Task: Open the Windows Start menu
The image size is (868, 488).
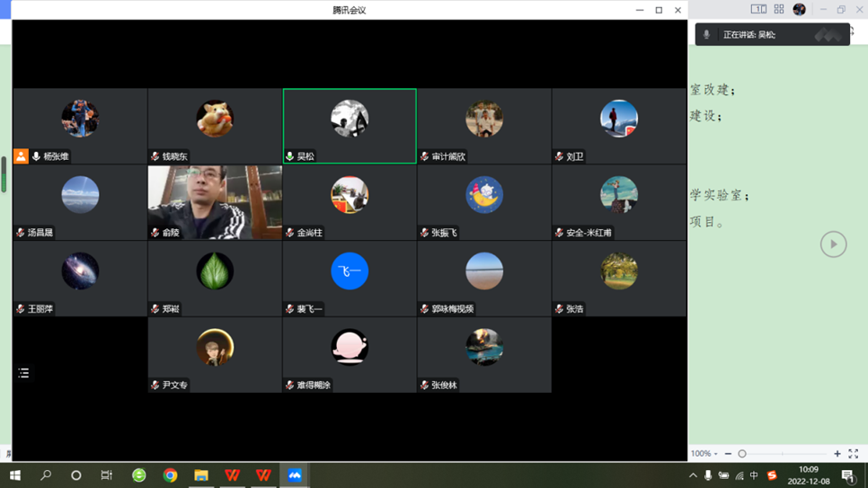Action: click(14, 475)
